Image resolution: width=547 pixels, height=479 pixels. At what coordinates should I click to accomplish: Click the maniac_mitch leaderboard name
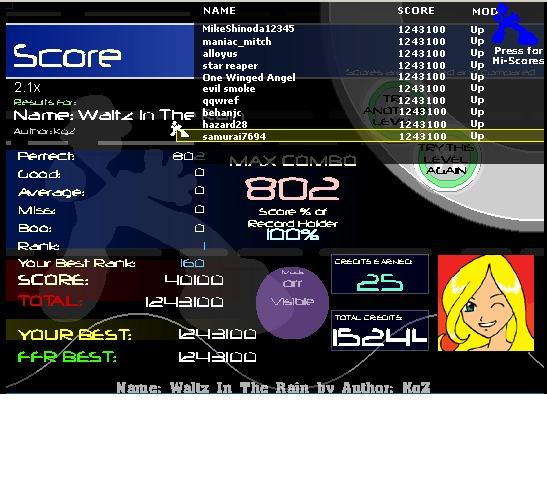(237, 42)
